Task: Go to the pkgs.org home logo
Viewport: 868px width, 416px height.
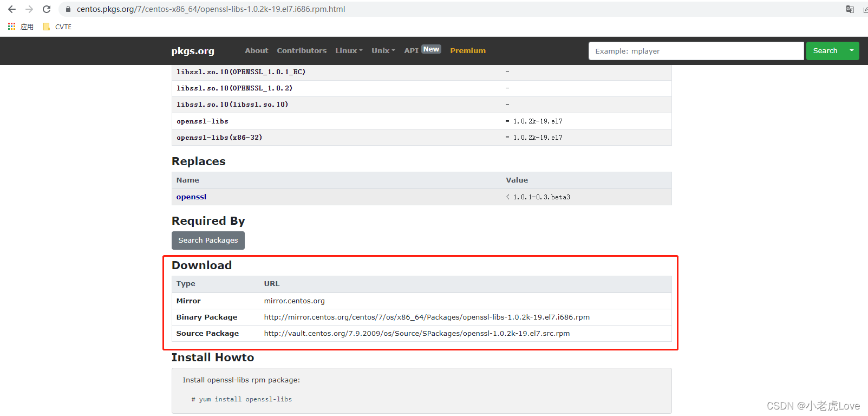Action: [193, 51]
